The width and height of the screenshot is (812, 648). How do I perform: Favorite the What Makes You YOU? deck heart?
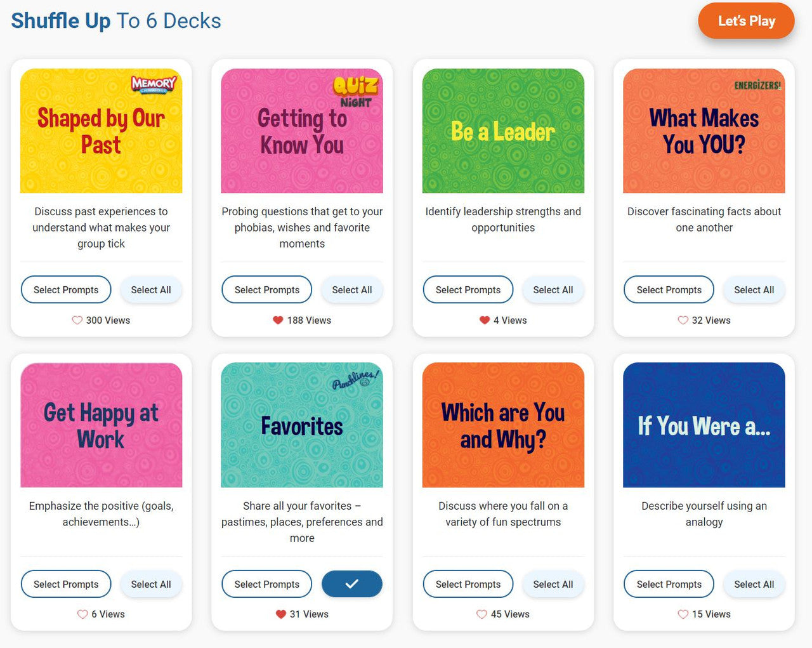(x=683, y=321)
